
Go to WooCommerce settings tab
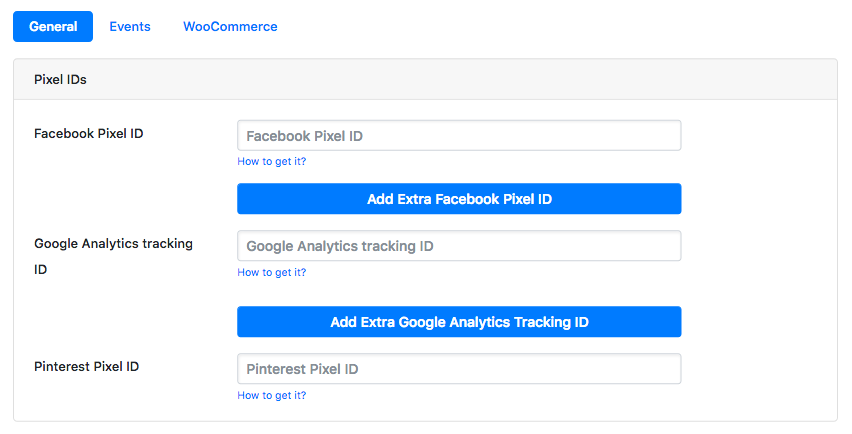(230, 27)
